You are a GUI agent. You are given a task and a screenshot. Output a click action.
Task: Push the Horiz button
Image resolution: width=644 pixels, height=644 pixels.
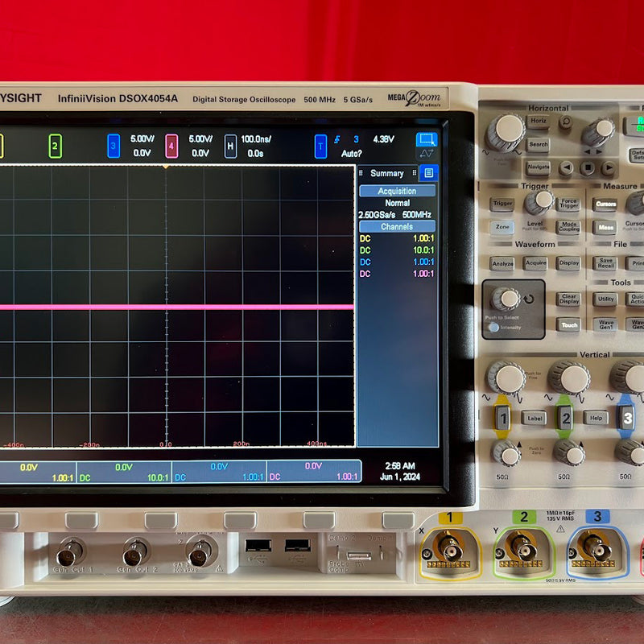[538, 122]
